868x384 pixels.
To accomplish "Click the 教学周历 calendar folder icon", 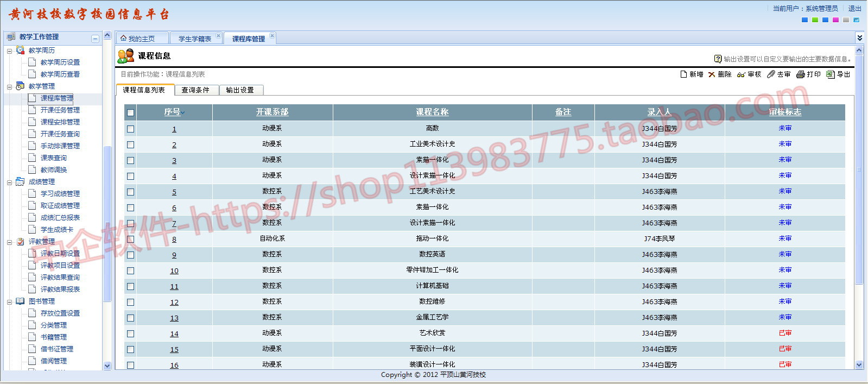I will pyautogui.click(x=20, y=50).
